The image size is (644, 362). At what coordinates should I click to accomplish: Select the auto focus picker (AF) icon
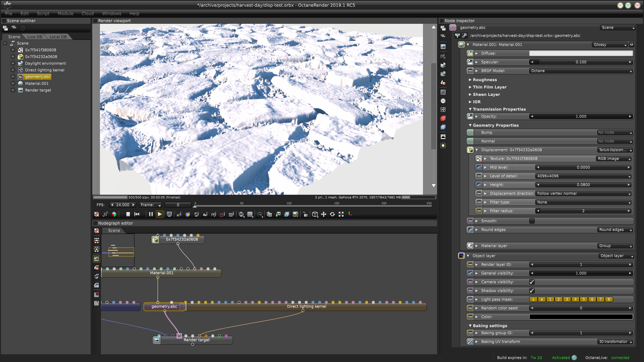(179, 214)
